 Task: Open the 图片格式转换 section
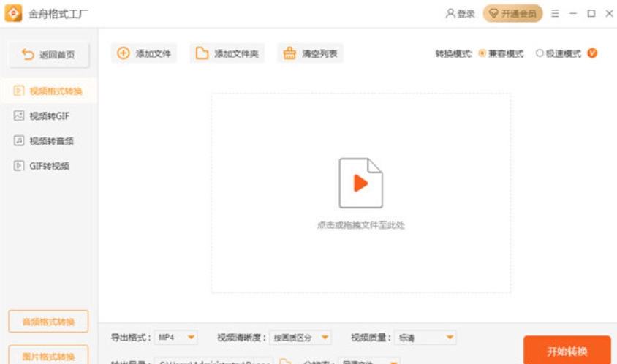click(x=48, y=355)
